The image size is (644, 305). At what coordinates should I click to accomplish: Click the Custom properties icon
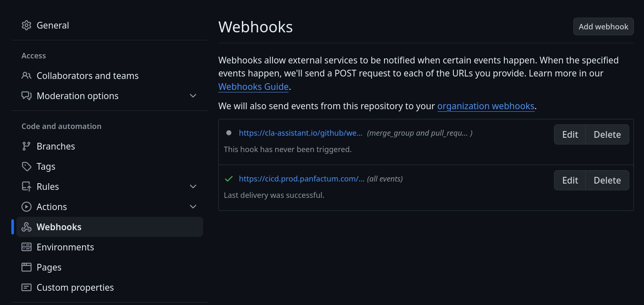pos(27,287)
